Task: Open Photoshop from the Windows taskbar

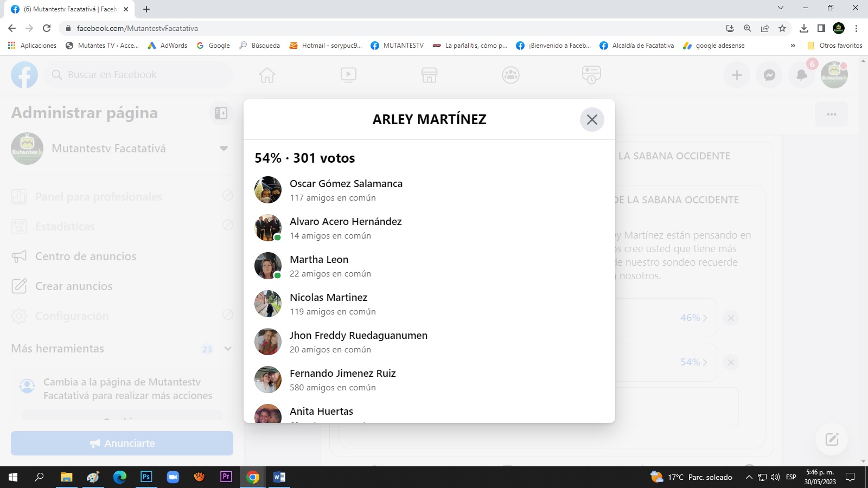Action: (x=146, y=477)
